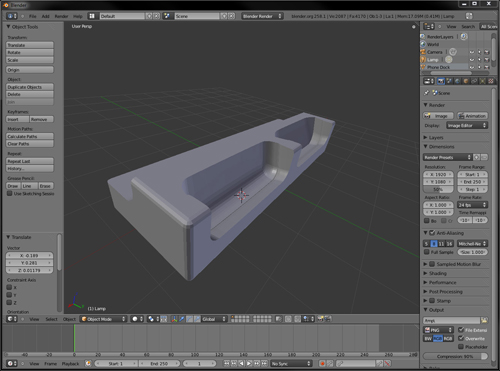Image resolution: width=500 pixels, height=371 pixels.
Task: Play animation forward in timeline
Action: click(249, 363)
